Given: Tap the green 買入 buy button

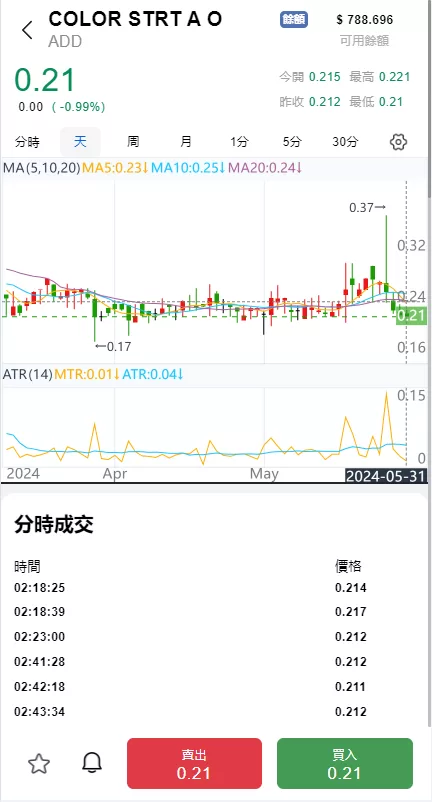Looking at the screenshot, I should point(345,763).
